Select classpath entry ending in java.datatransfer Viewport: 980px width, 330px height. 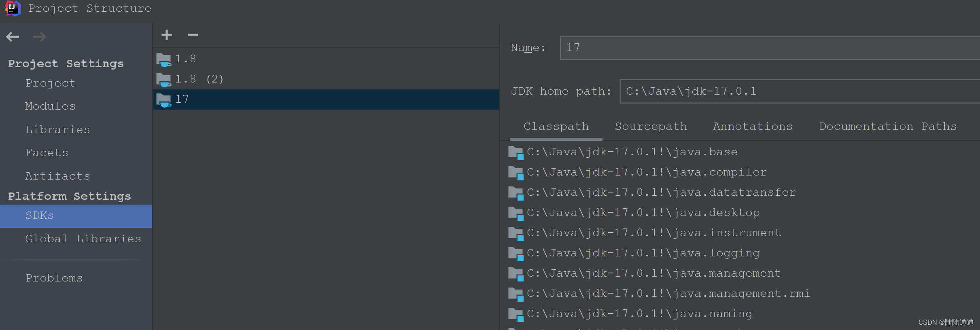pyautogui.click(x=662, y=192)
